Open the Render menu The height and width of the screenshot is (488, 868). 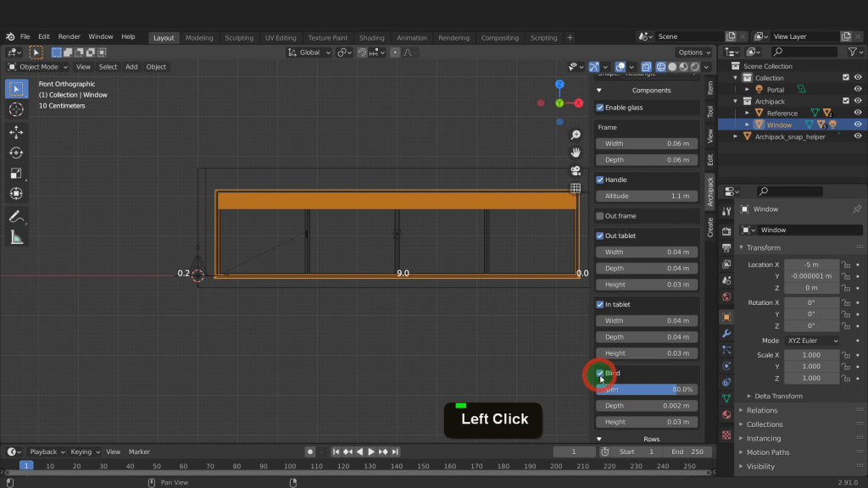tap(69, 37)
